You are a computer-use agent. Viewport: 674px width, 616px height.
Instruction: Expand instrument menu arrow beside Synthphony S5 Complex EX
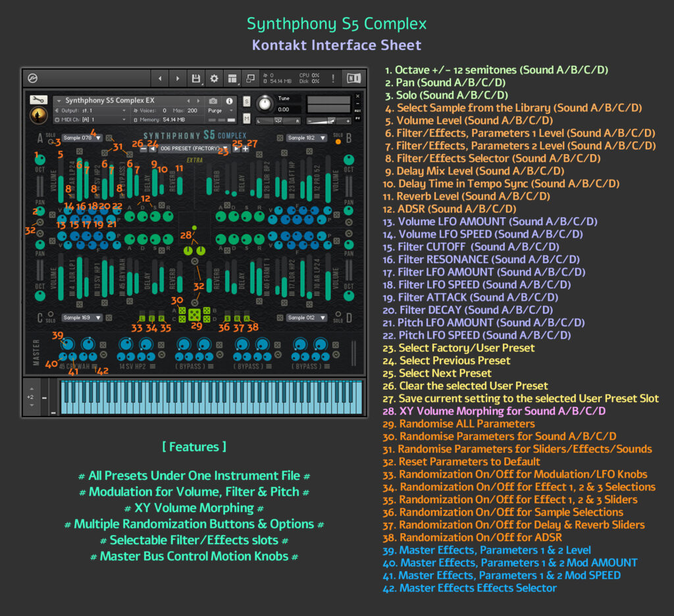pos(59,101)
